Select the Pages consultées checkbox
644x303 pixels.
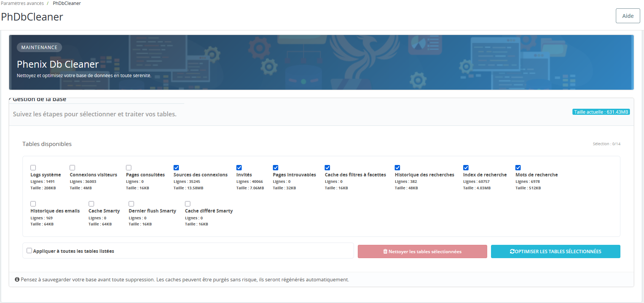129,168
